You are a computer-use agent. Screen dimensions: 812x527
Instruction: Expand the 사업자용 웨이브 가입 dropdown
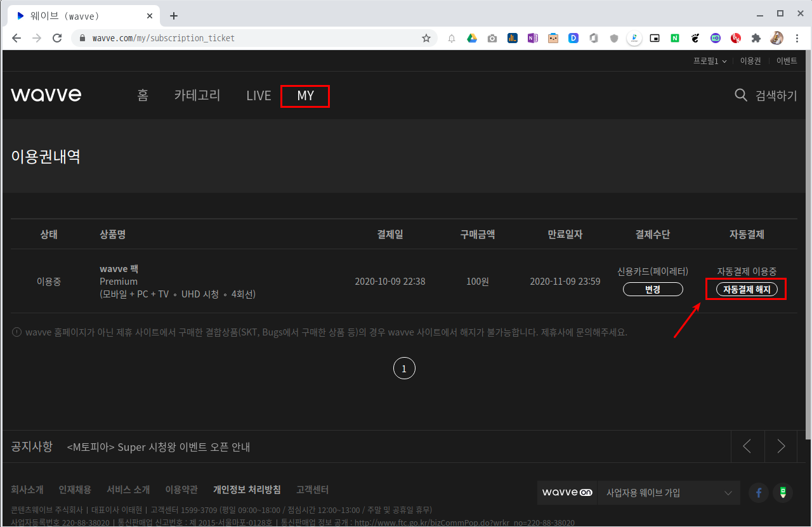[669, 492]
